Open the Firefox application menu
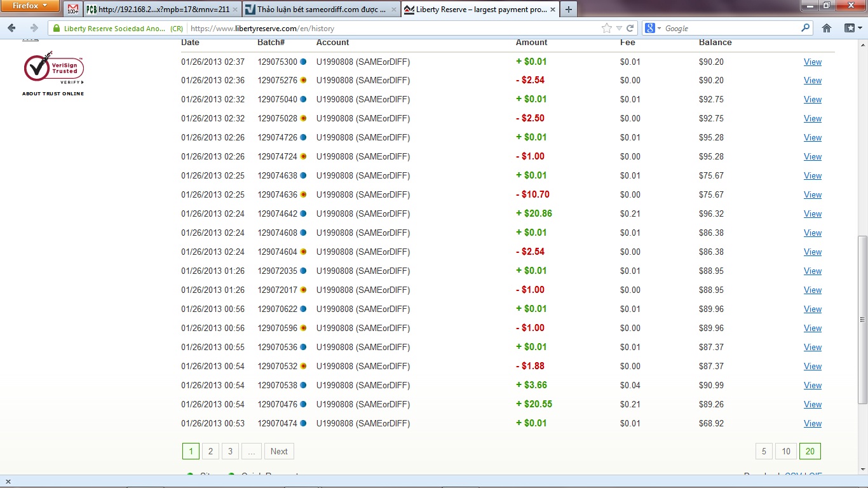 coord(30,6)
